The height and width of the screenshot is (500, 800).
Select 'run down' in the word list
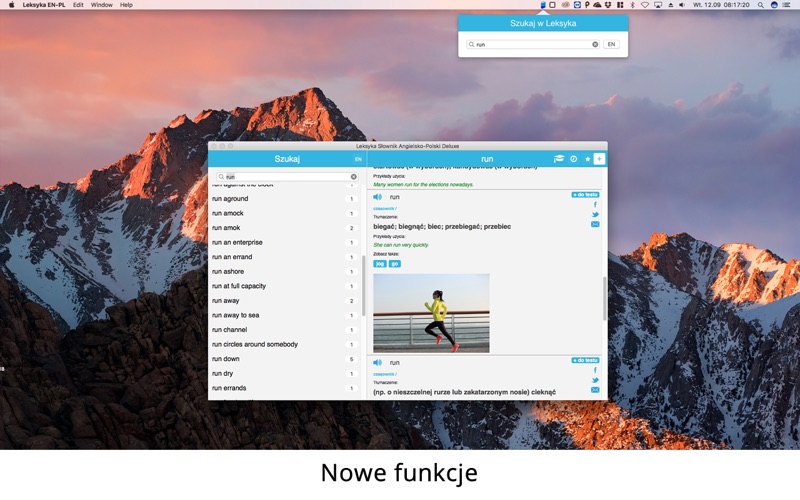(287, 359)
